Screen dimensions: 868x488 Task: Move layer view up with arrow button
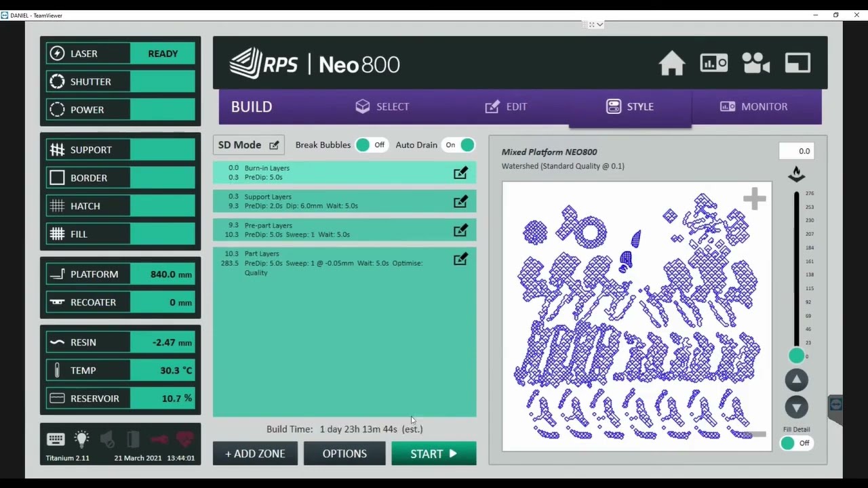[797, 380]
